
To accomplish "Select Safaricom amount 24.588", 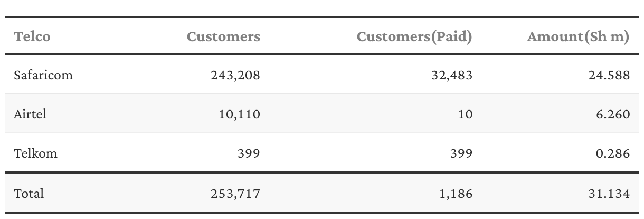I will coord(609,75).
